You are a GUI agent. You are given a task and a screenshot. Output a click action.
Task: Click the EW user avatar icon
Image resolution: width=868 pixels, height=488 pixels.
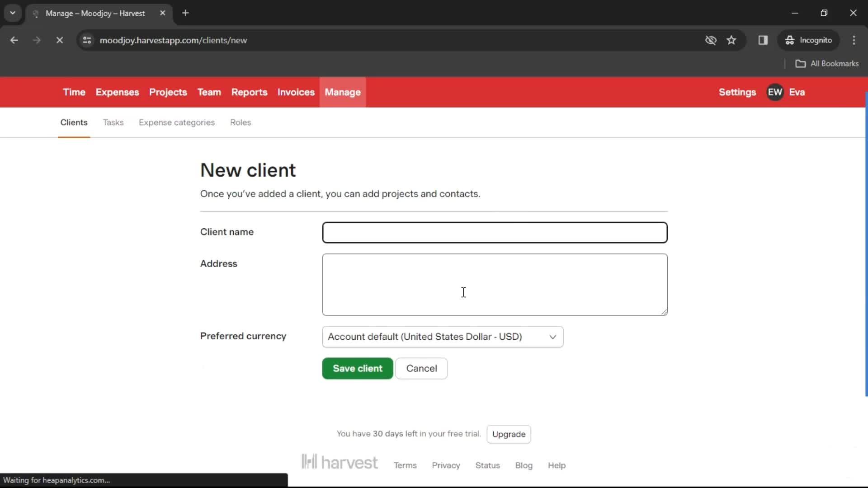[776, 92]
